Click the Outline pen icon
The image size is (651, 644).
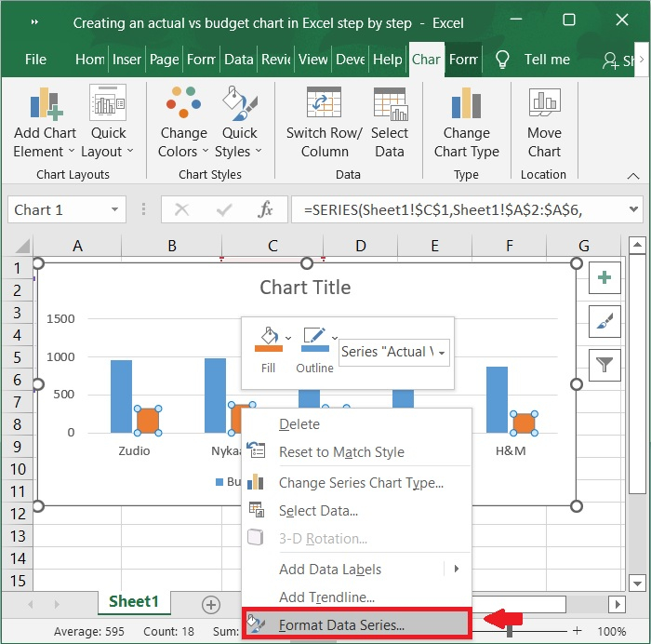point(314,339)
